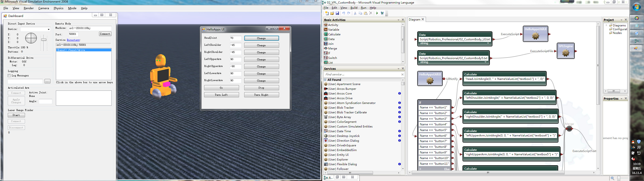644x181 pixels.
Task: Pick the Variable activity icon
Action: (326, 29)
